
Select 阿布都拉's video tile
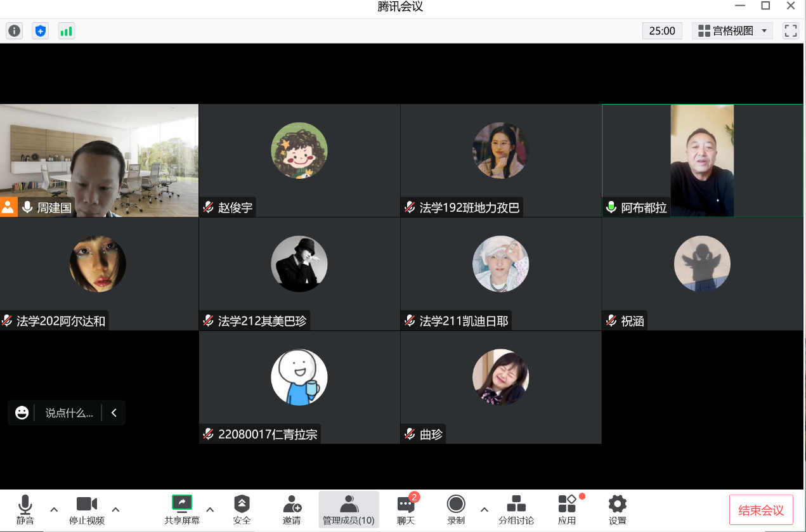(x=702, y=160)
